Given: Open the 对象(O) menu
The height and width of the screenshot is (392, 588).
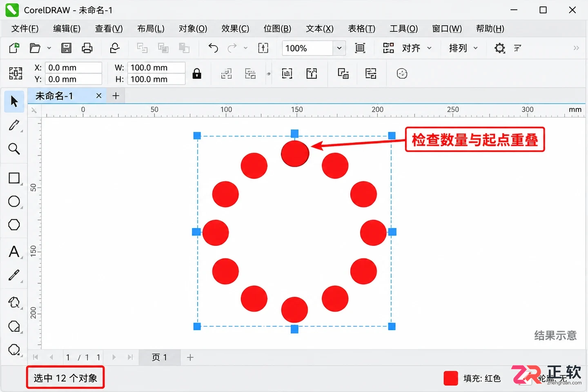Looking at the screenshot, I should pos(193,29).
